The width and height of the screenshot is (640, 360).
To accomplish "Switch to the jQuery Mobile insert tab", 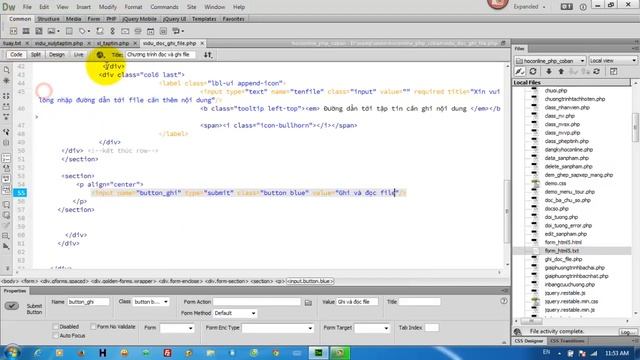I will click(x=139, y=19).
